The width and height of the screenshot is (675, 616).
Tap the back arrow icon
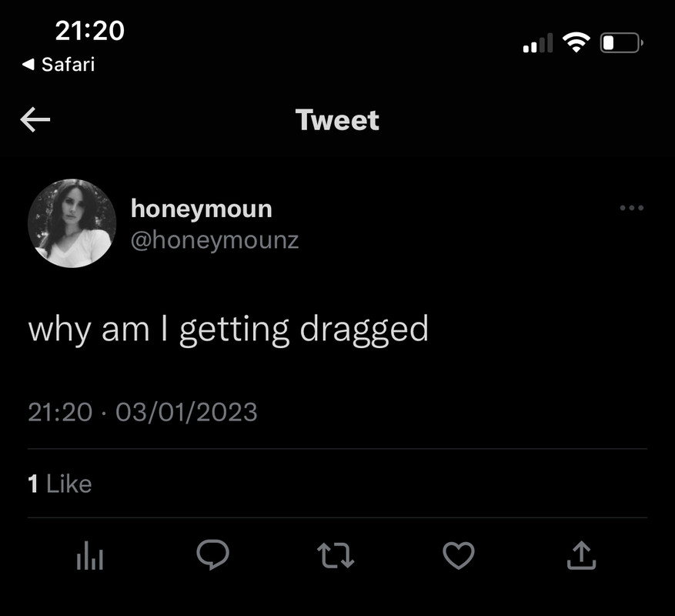click(x=35, y=119)
